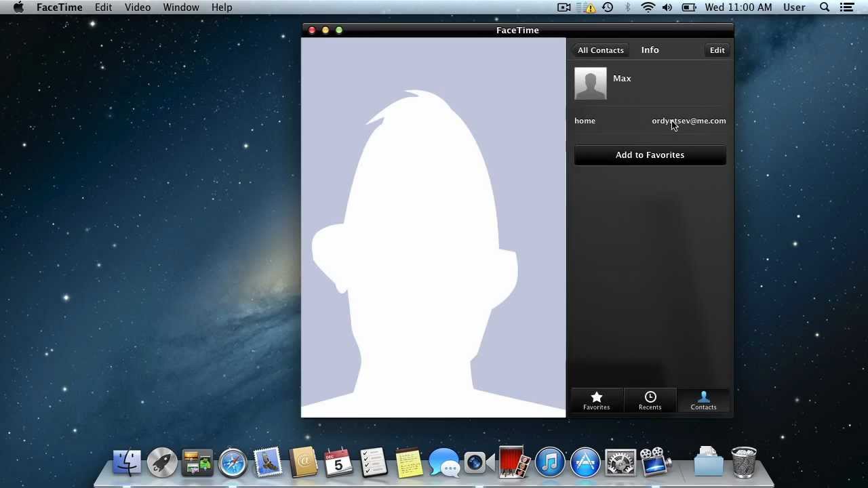Add Max to Favorites
This screenshot has width=868, height=488.
[650, 155]
